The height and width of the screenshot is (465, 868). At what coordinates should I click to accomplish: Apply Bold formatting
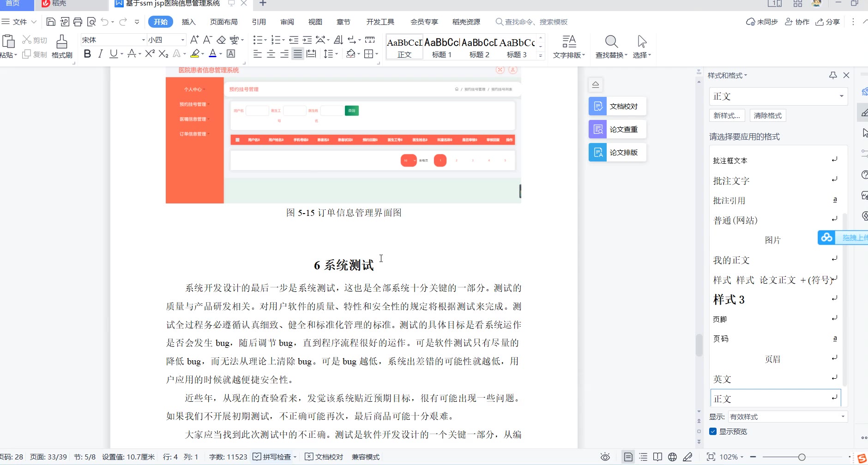point(87,54)
